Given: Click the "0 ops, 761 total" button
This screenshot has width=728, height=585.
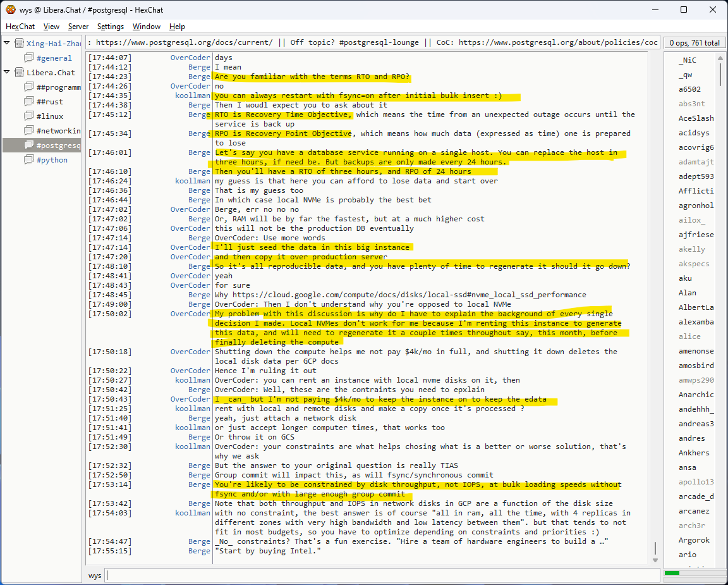Looking at the screenshot, I should [x=695, y=43].
